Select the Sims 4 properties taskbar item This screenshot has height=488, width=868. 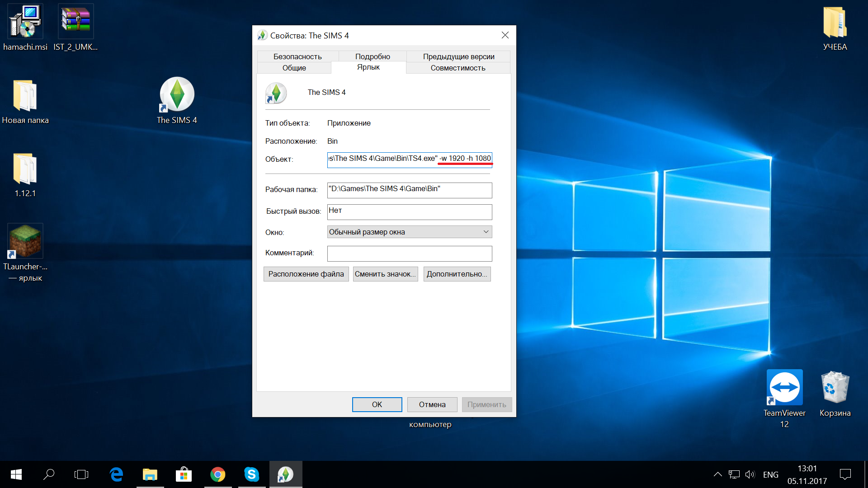pyautogui.click(x=286, y=474)
